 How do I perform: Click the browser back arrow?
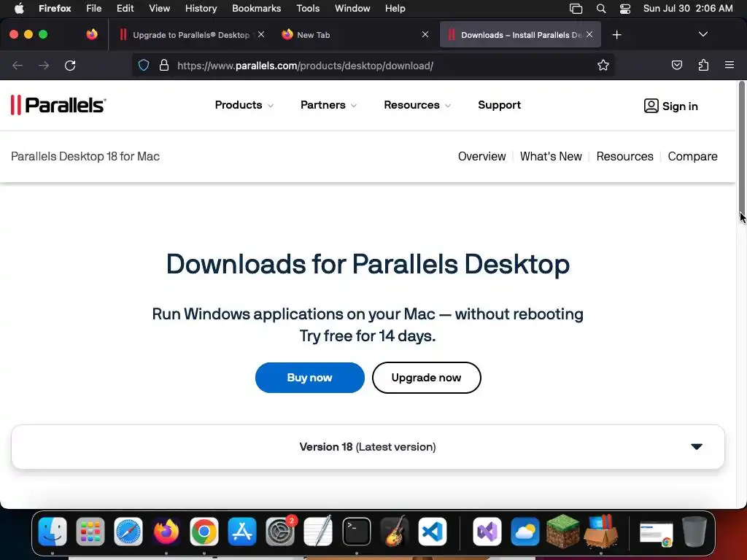pos(18,65)
